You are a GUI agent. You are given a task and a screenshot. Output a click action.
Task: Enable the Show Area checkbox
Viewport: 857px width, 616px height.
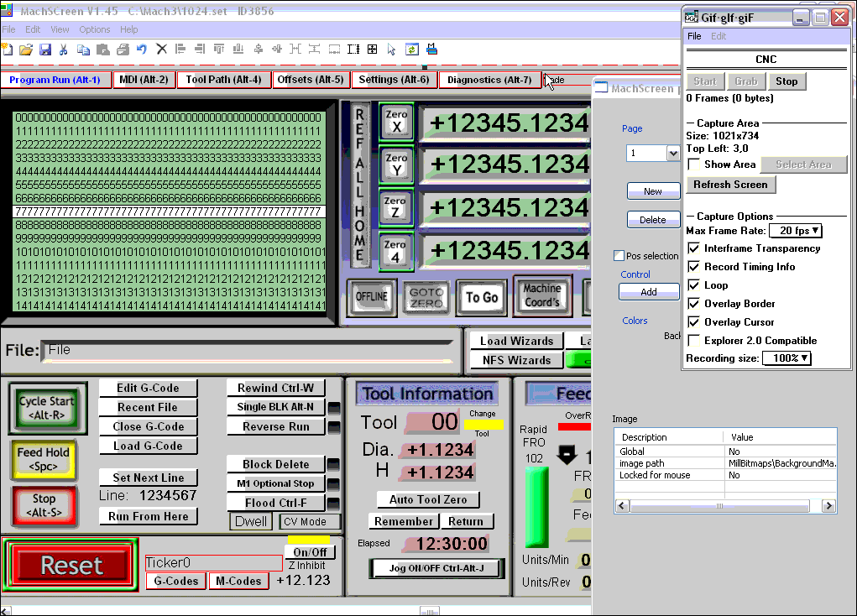(x=694, y=164)
